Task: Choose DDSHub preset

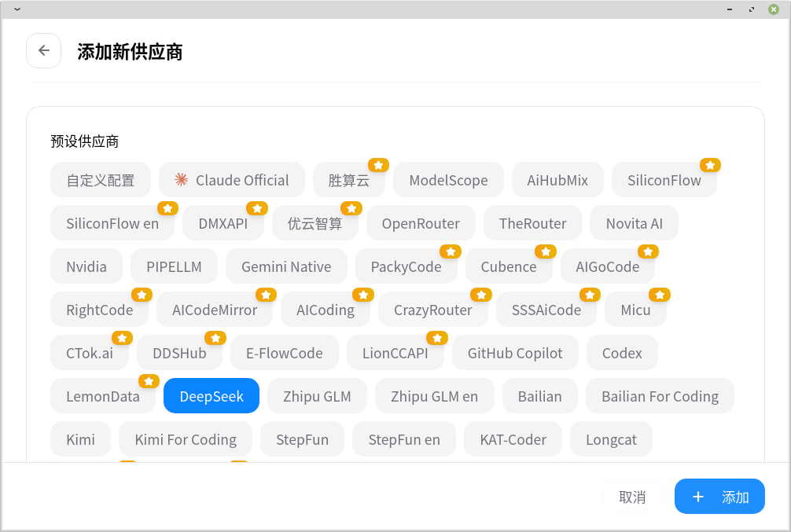Action: point(179,353)
